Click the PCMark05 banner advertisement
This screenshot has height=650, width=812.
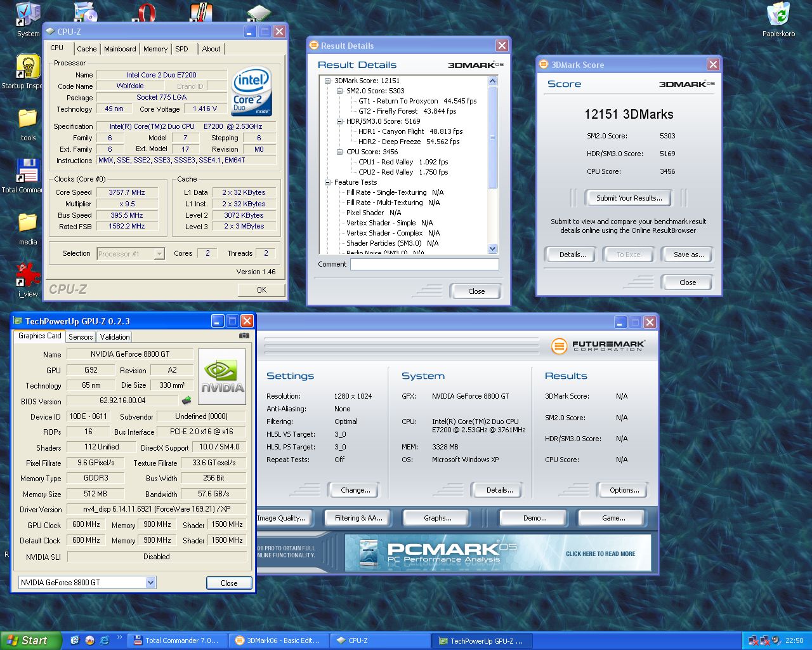point(498,552)
